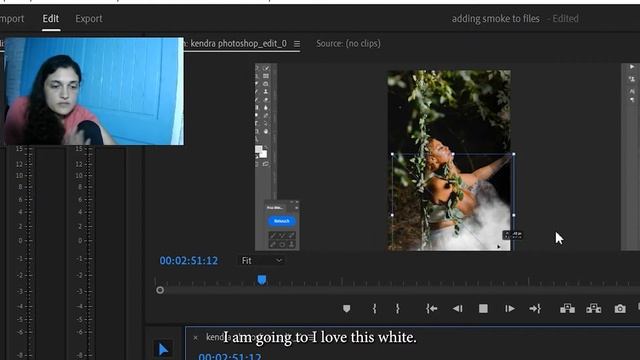The height and width of the screenshot is (360, 640).
Task: Select the kendra photoshop_edit_0 Program tab
Action: coord(238,43)
